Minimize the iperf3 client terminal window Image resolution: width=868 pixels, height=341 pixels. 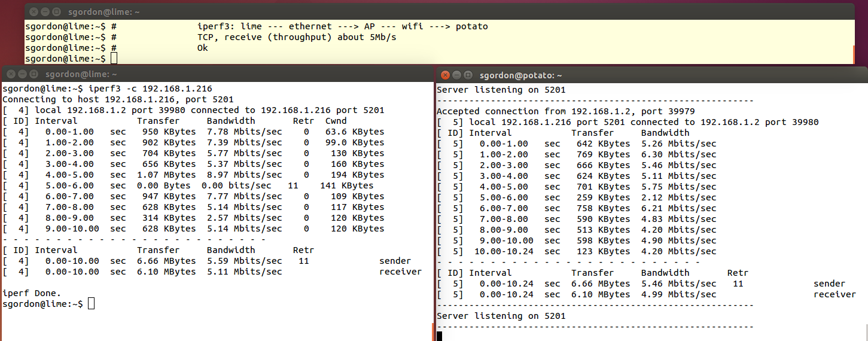coord(22,74)
